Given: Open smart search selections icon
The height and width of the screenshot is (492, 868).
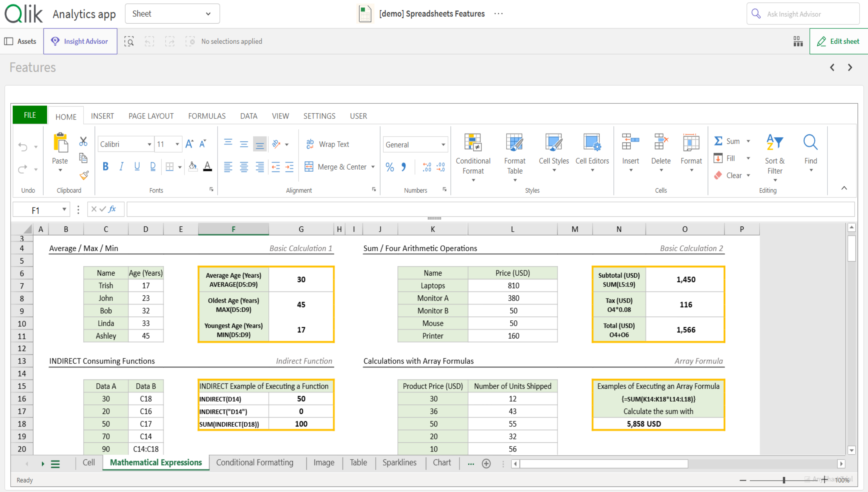Looking at the screenshot, I should (x=129, y=41).
